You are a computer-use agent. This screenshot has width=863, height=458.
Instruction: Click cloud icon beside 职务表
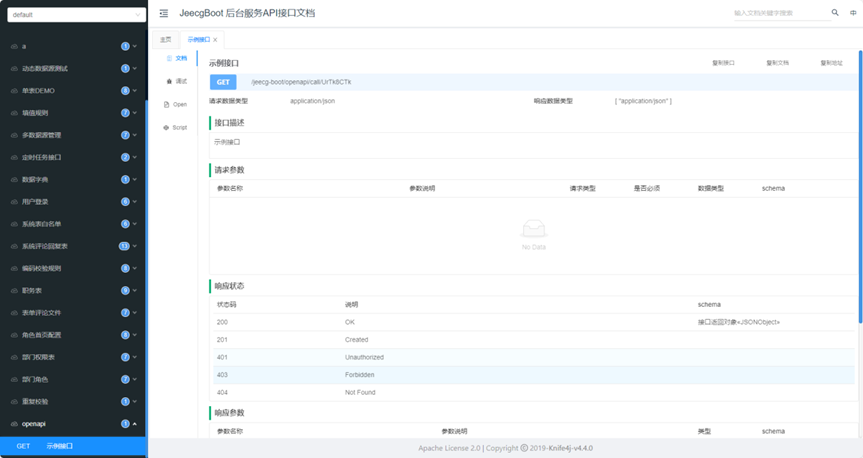[x=14, y=291]
